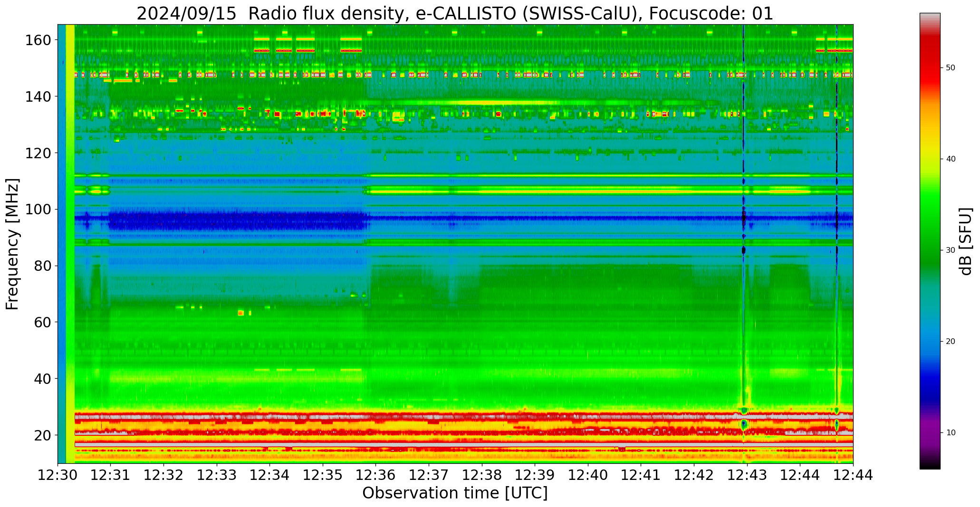The width and height of the screenshot is (980, 507).
Task: Click the '12:30' time axis label
Action: pyautogui.click(x=58, y=475)
